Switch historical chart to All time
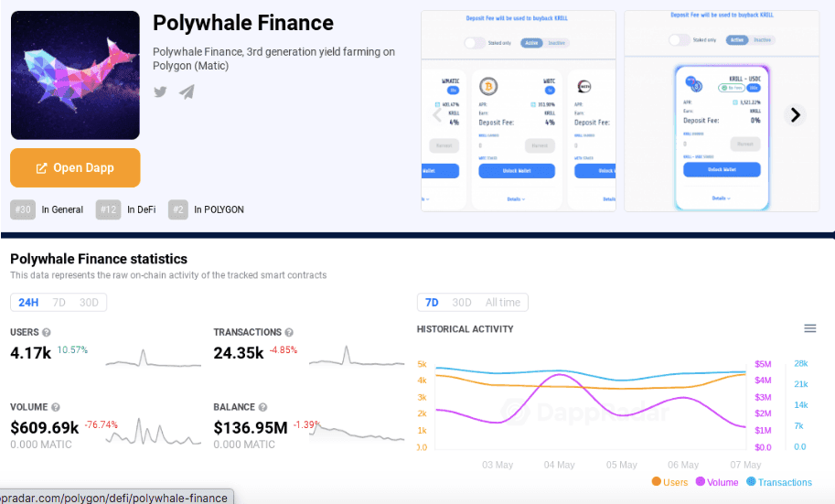 [x=503, y=303]
